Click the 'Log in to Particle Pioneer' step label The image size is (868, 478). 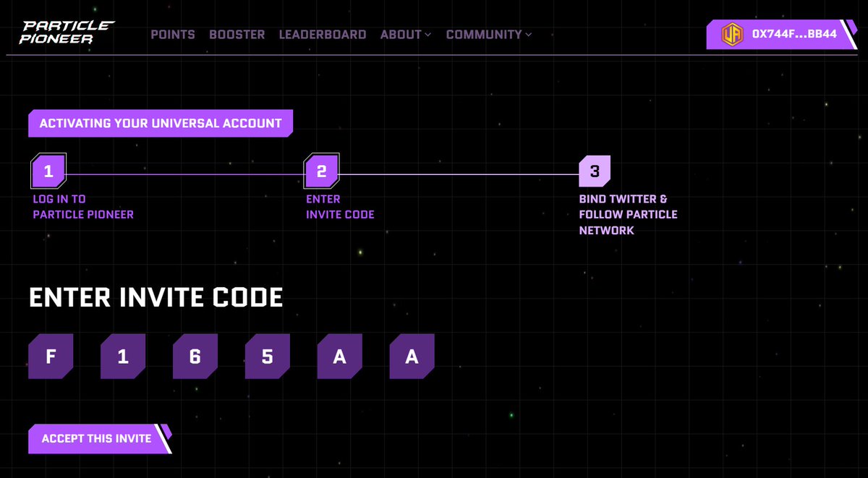pos(83,207)
